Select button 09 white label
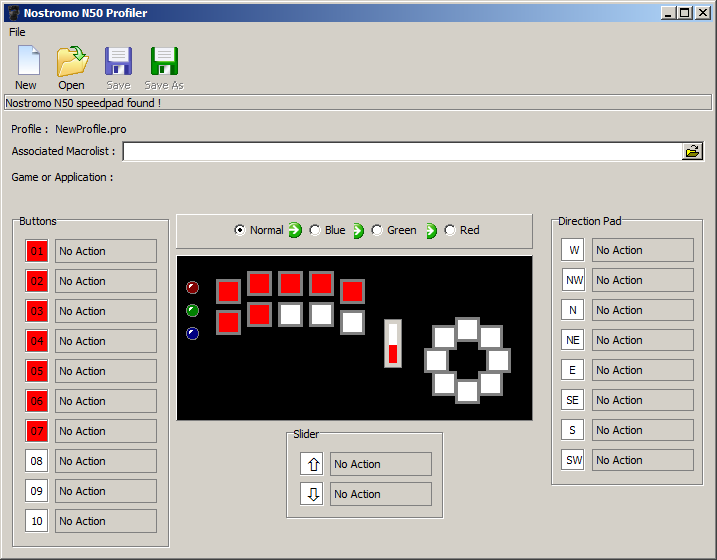 tap(37, 491)
